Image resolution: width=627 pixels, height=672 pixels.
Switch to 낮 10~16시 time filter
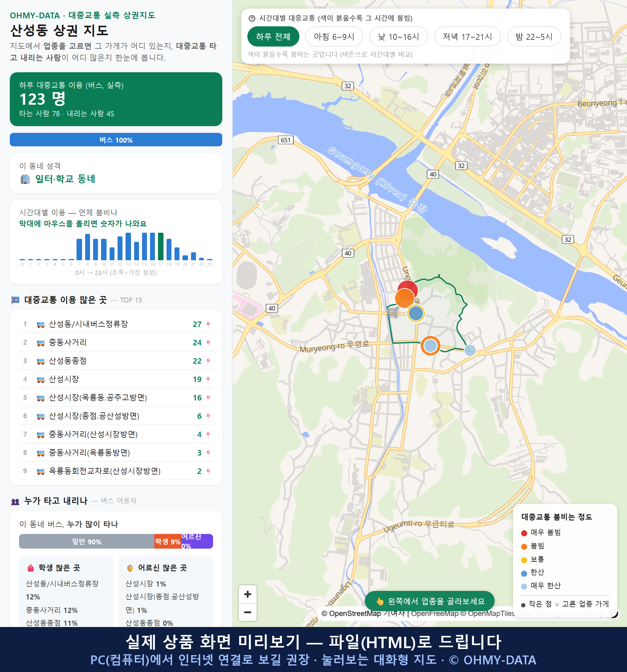tap(398, 36)
